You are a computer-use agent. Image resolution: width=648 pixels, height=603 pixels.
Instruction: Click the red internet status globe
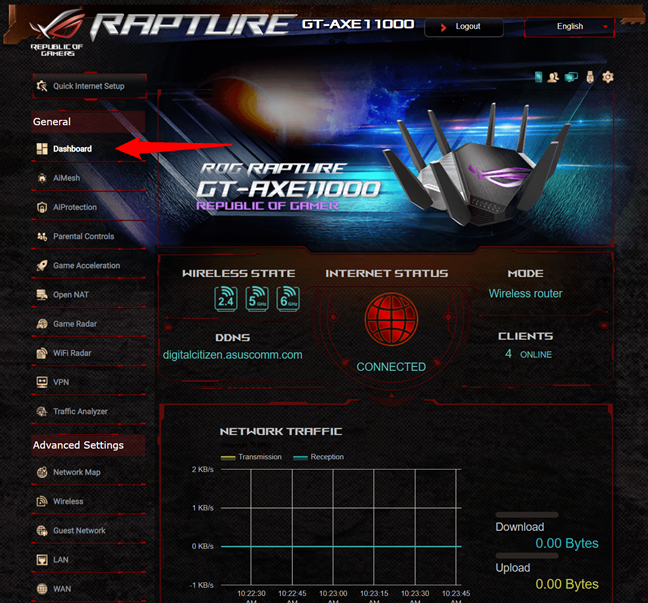(391, 319)
